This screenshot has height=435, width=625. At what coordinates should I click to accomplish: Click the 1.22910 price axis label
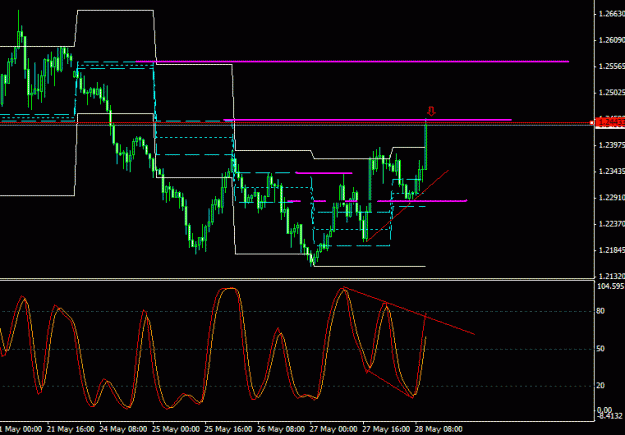(x=611, y=198)
